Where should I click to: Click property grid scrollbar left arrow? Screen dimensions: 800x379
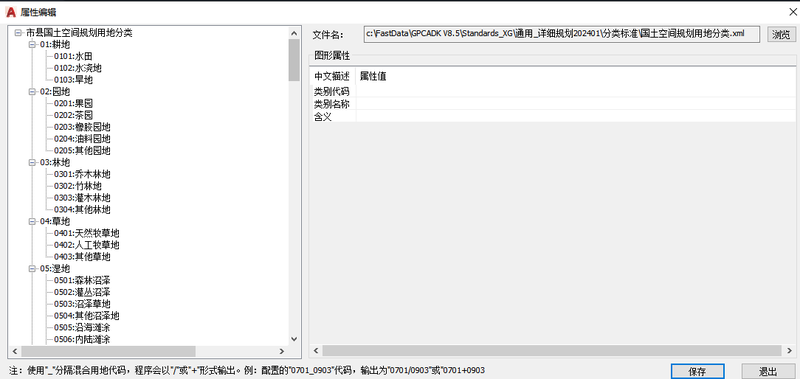pos(316,350)
